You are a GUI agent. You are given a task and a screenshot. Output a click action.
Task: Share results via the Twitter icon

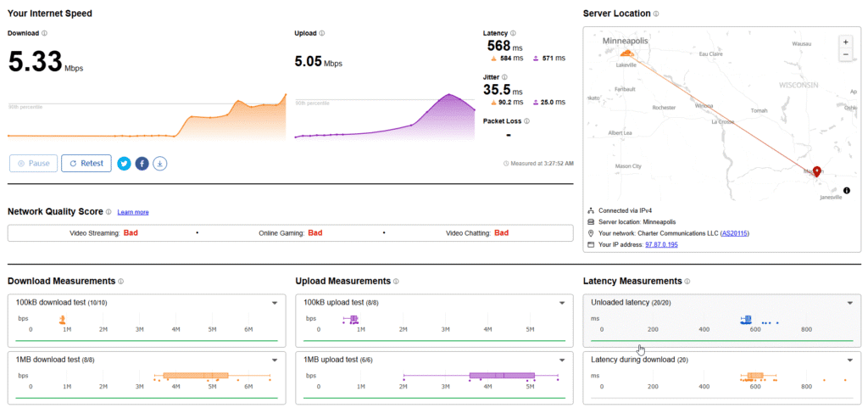coord(125,163)
